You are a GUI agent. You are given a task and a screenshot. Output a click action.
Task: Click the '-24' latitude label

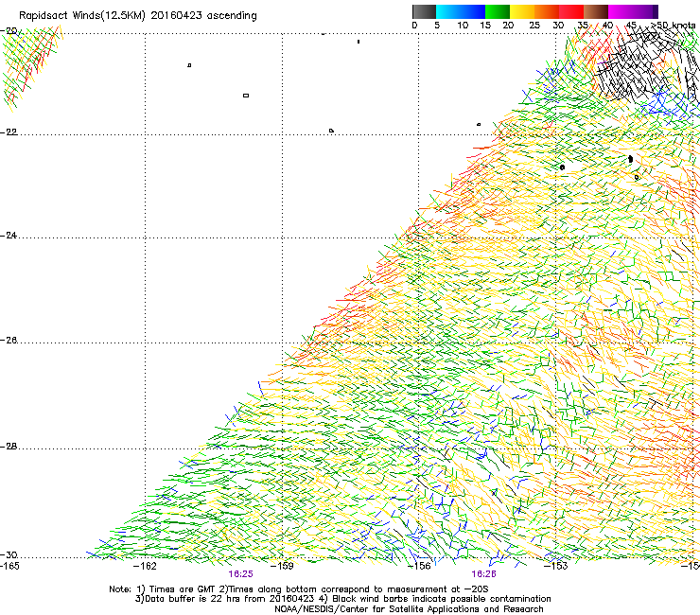9,236
